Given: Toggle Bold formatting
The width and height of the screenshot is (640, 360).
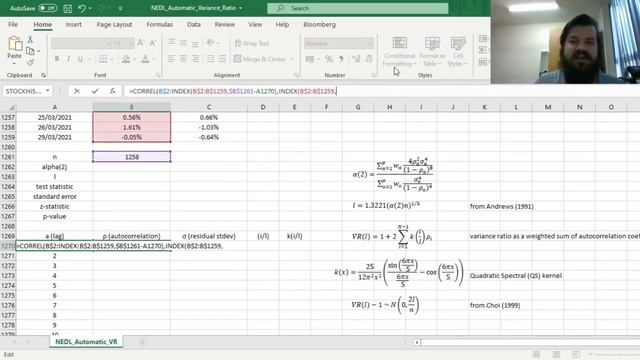Looking at the screenshot, I should tap(57, 59).
